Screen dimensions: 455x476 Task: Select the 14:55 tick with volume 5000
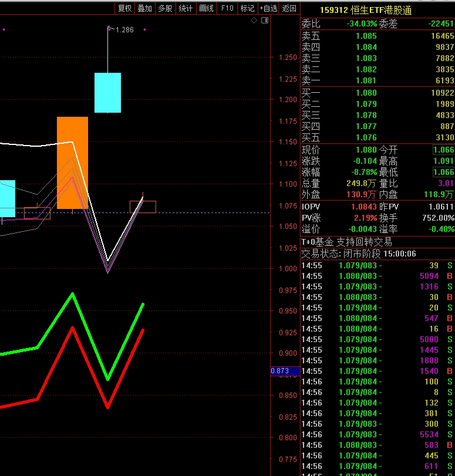click(378, 339)
